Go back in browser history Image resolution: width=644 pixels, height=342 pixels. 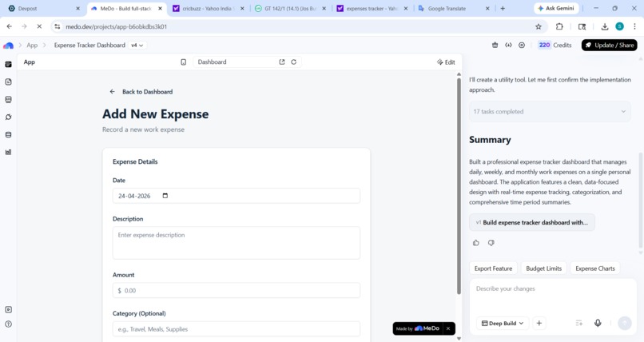tap(10, 26)
